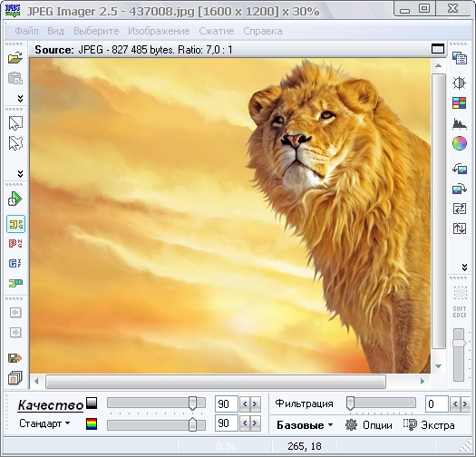Viewport: 476px width, 457px height.
Task: Switch to GIF format mode
Action: pyautogui.click(x=15, y=263)
